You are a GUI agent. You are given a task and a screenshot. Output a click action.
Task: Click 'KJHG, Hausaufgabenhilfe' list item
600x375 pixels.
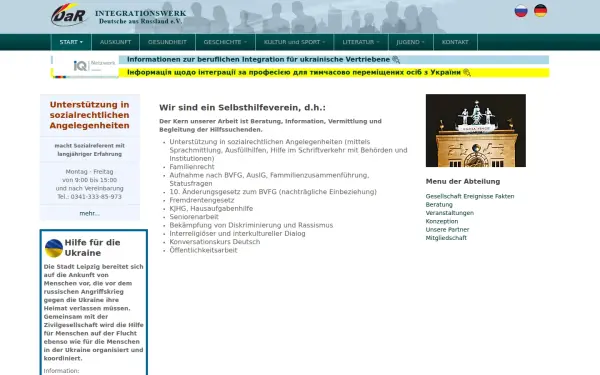point(211,209)
